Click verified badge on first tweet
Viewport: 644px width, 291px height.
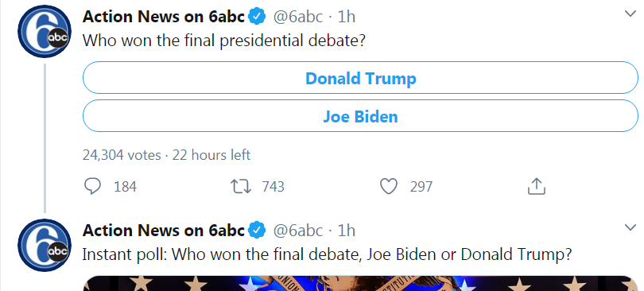(258, 17)
